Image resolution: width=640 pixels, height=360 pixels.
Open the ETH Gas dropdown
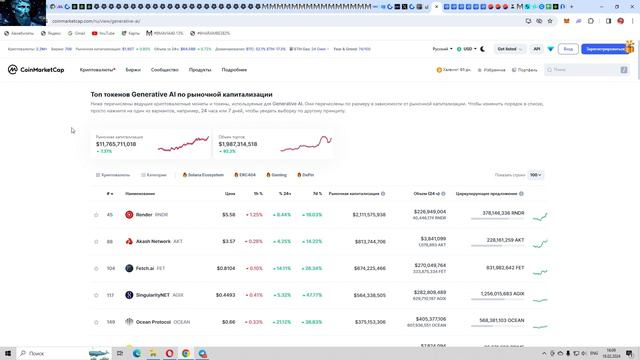click(x=309, y=49)
